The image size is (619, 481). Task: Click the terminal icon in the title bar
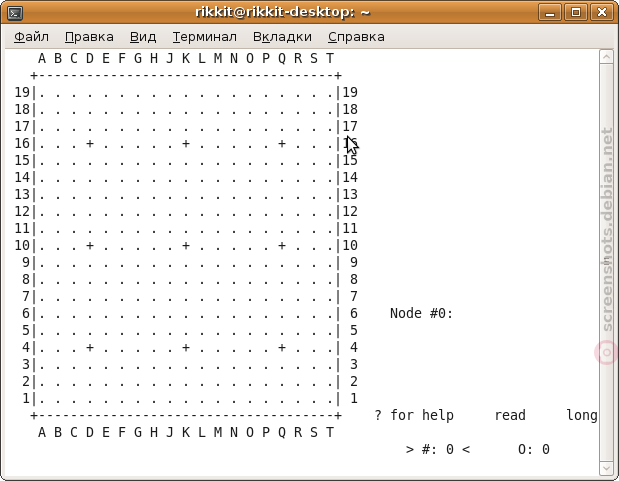(x=15, y=13)
